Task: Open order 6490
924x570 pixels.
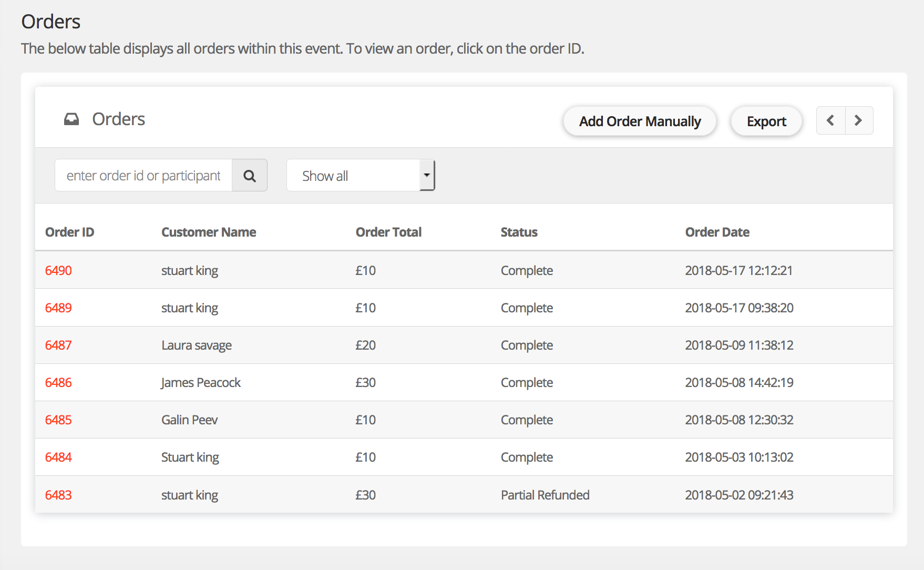Action: (x=58, y=271)
